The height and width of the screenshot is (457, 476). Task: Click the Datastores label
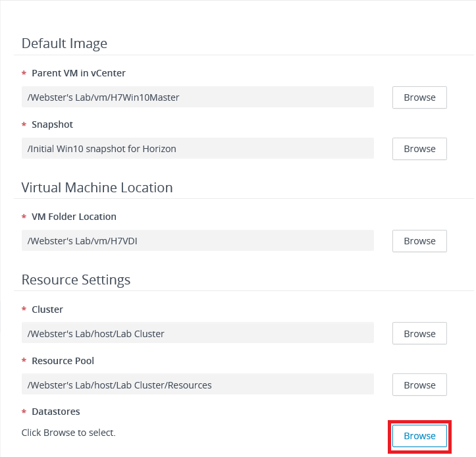point(55,412)
